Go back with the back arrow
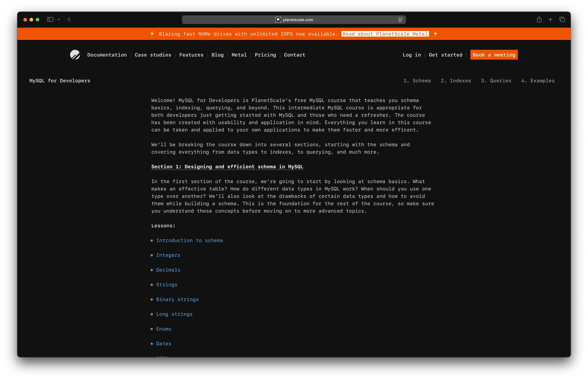The image size is (588, 380). 69,20
